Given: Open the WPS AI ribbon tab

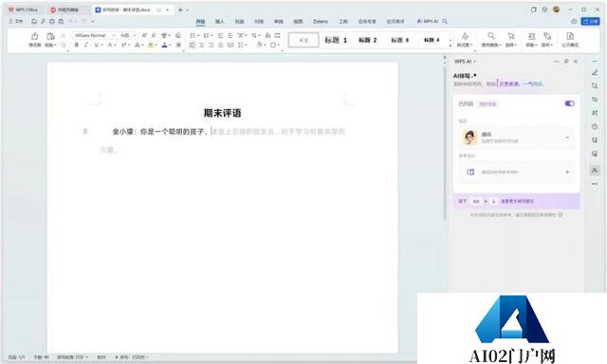Looking at the screenshot, I should click(428, 21).
